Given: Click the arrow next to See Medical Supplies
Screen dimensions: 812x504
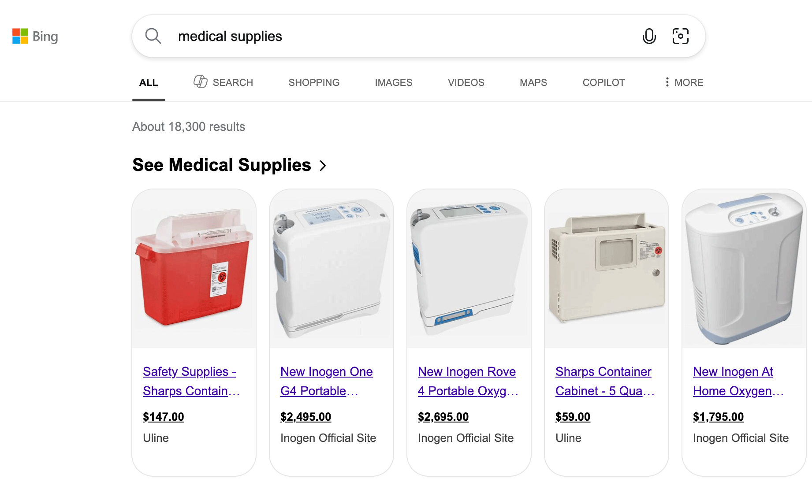Looking at the screenshot, I should tap(323, 166).
